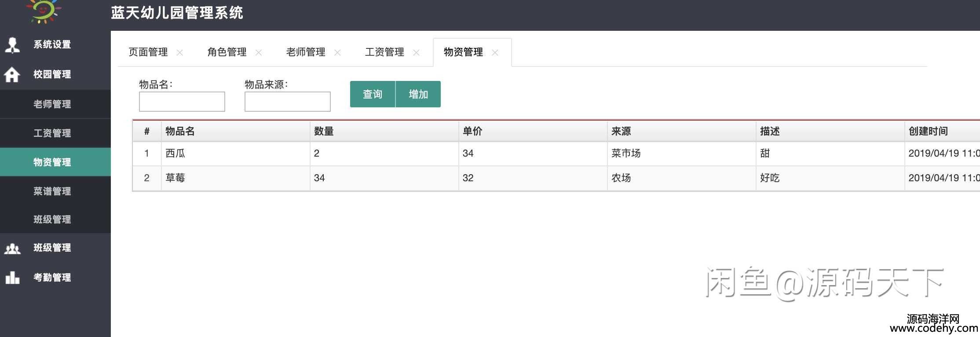This screenshot has height=337, width=980.
Task: Click row number 1 cell
Action: click(147, 154)
